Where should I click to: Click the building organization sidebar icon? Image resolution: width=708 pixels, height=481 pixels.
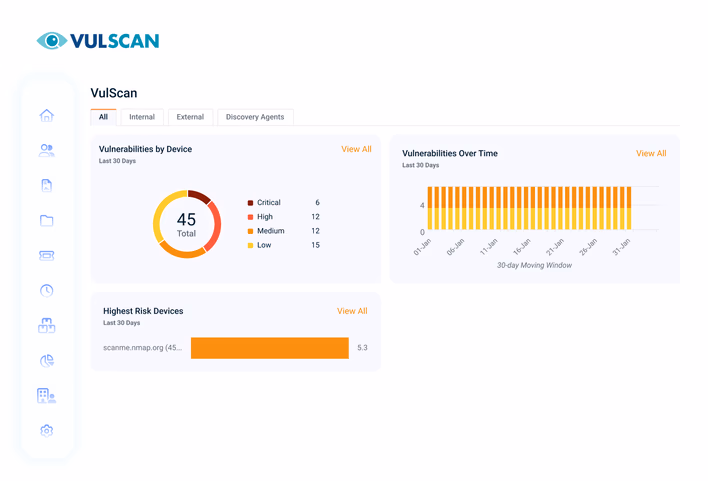pyautogui.click(x=47, y=396)
